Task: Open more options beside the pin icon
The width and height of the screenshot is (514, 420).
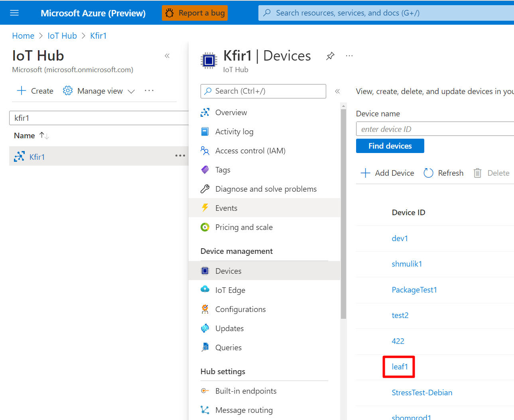Action: point(349,56)
